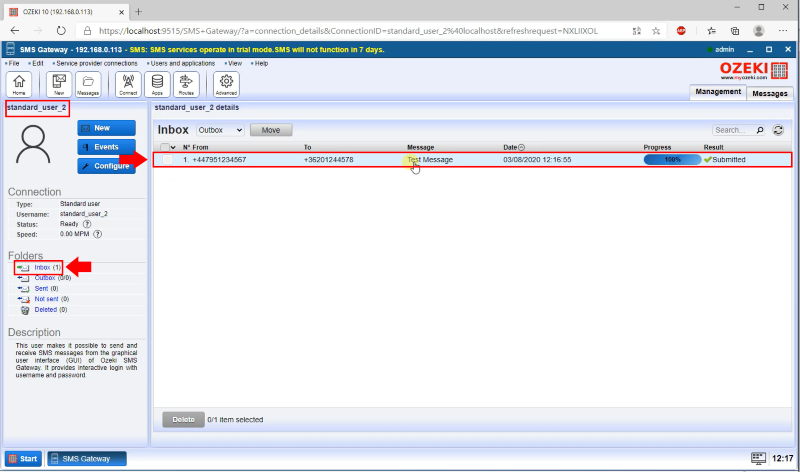Click the Configure button
Viewport: 800px width, 472px height.
(106, 166)
